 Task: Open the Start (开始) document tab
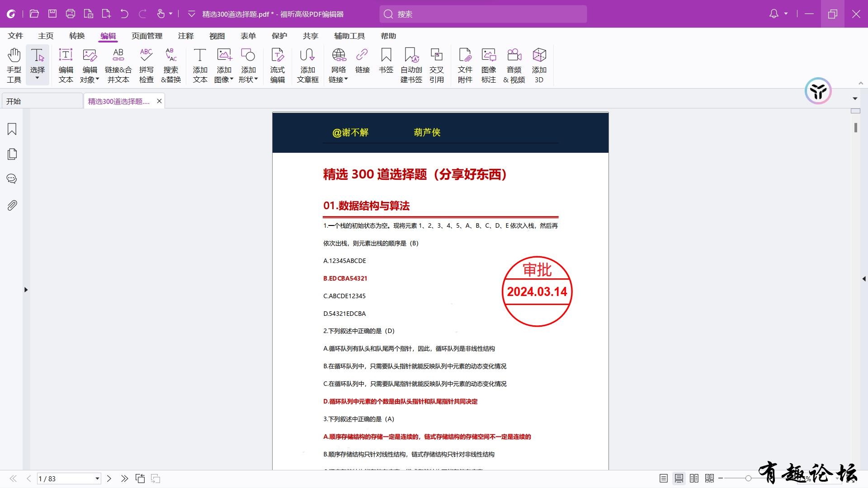pos(42,101)
